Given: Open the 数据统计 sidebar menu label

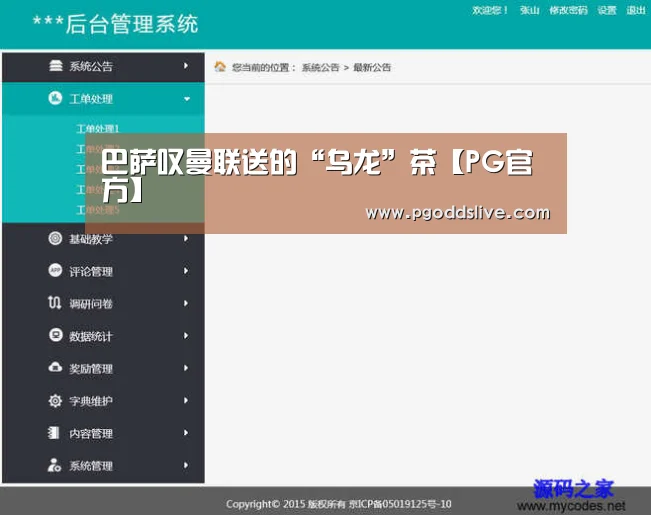Looking at the screenshot, I should [91, 336].
